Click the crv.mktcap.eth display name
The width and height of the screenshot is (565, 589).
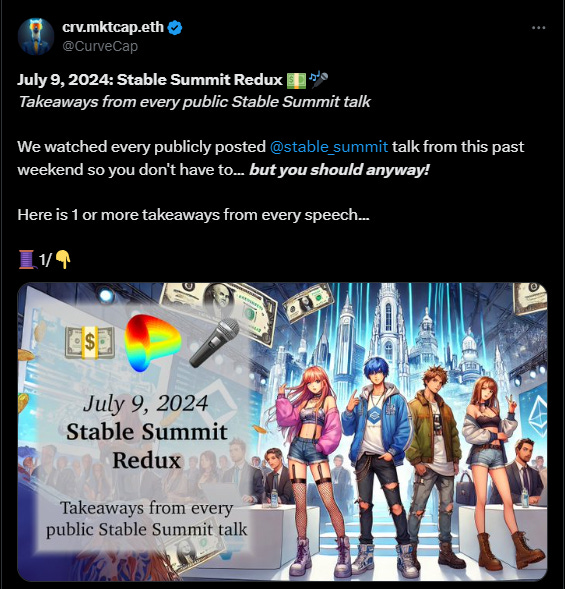click(113, 27)
